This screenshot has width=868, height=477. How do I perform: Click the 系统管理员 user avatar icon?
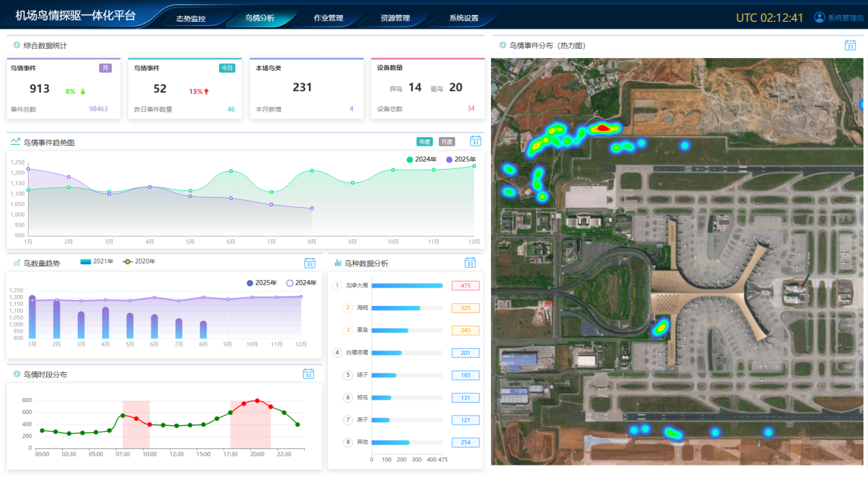pyautogui.click(x=820, y=18)
